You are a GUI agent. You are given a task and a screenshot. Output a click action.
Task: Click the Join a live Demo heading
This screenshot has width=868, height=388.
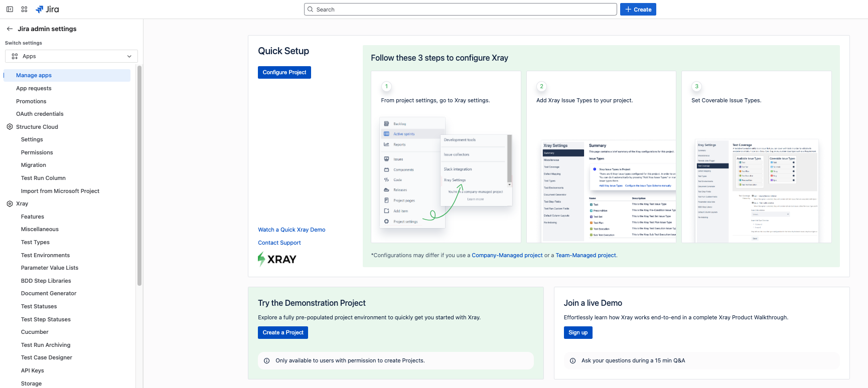click(593, 303)
